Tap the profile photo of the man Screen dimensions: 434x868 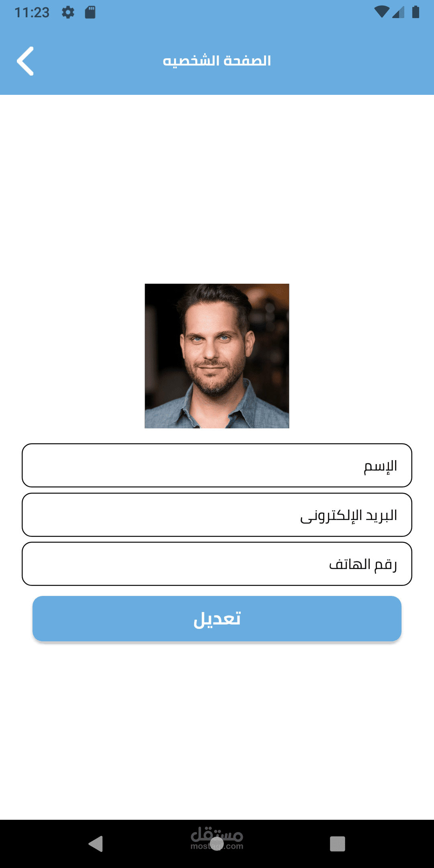[x=217, y=356]
